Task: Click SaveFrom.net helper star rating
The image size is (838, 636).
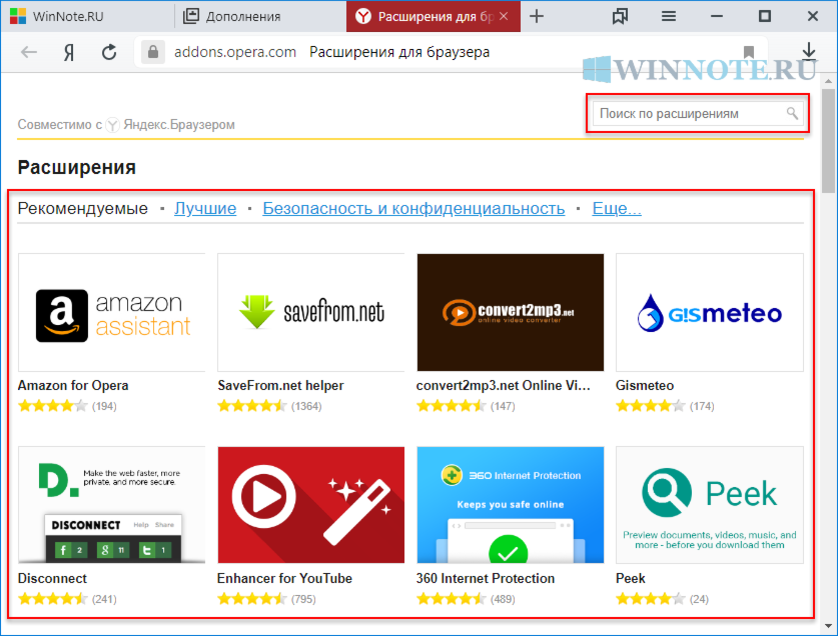Action: [x=252, y=406]
